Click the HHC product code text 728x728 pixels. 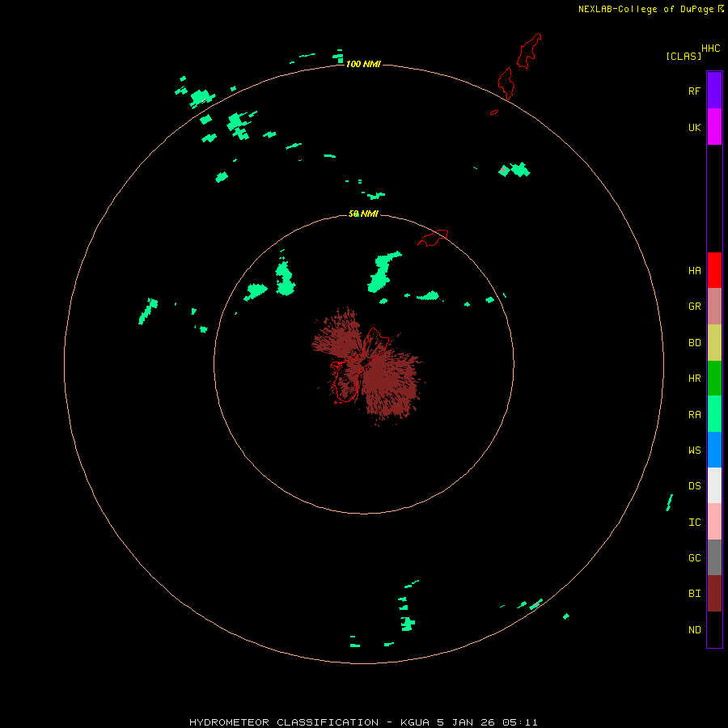tap(711, 49)
